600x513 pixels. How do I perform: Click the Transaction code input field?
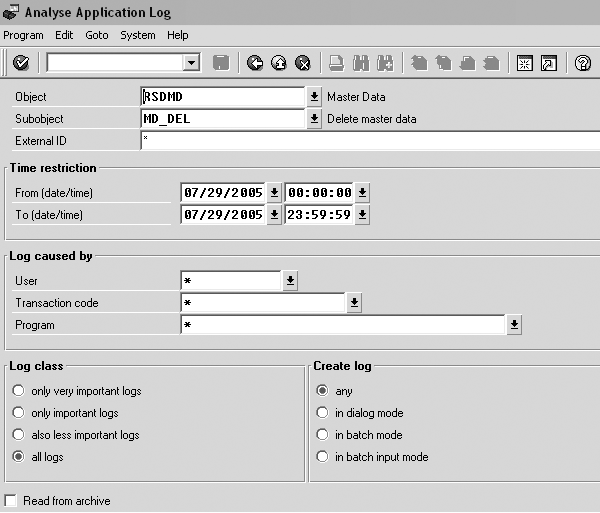click(x=263, y=303)
